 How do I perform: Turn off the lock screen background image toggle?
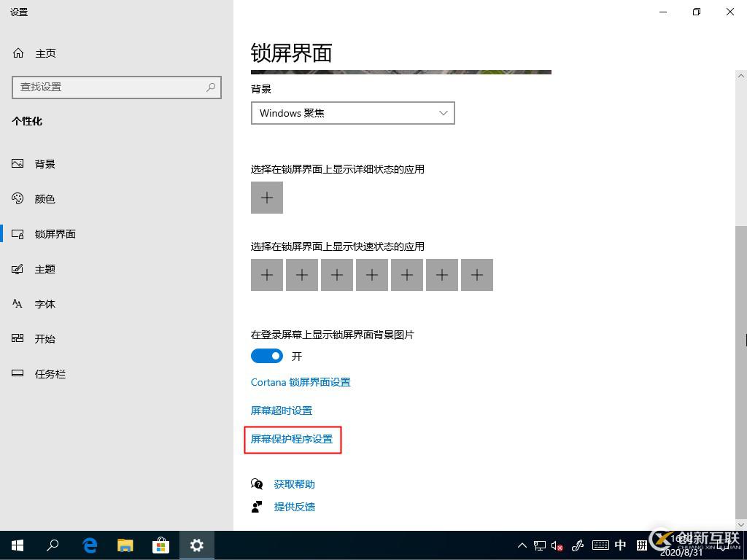[266, 356]
